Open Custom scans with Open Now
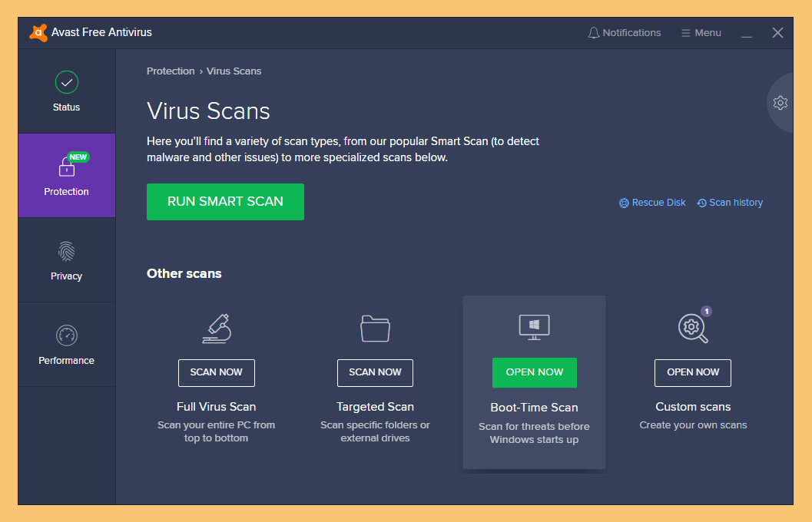The image size is (812, 522). pos(693,372)
